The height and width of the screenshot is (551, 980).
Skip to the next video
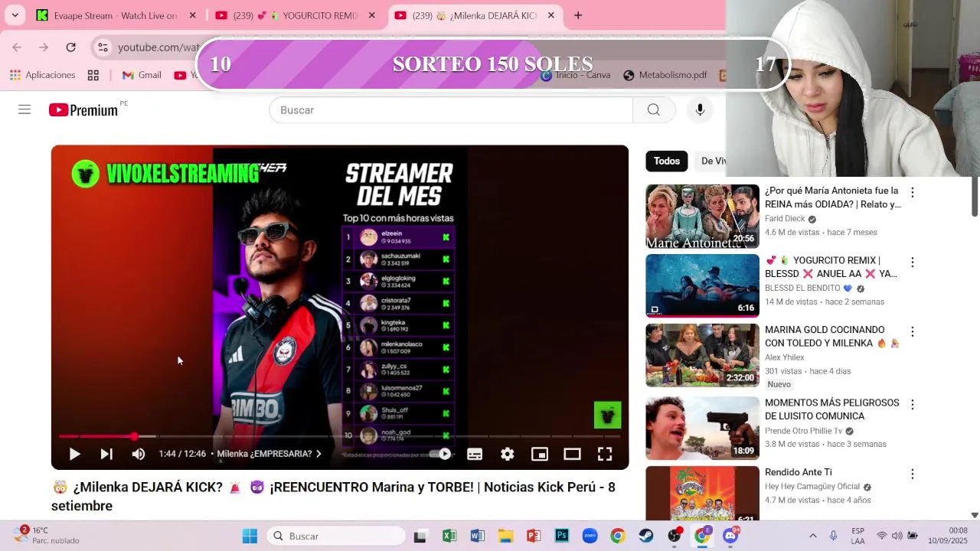click(106, 454)
